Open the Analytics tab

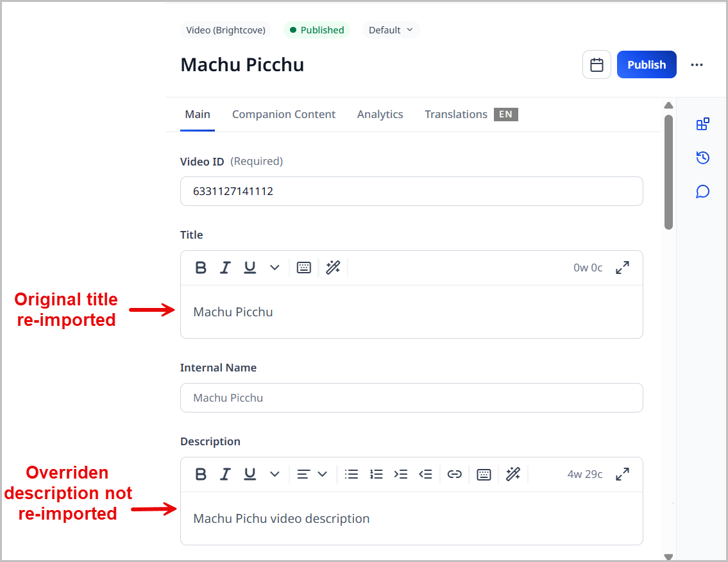pyautogui.click(x=380, y=114)
